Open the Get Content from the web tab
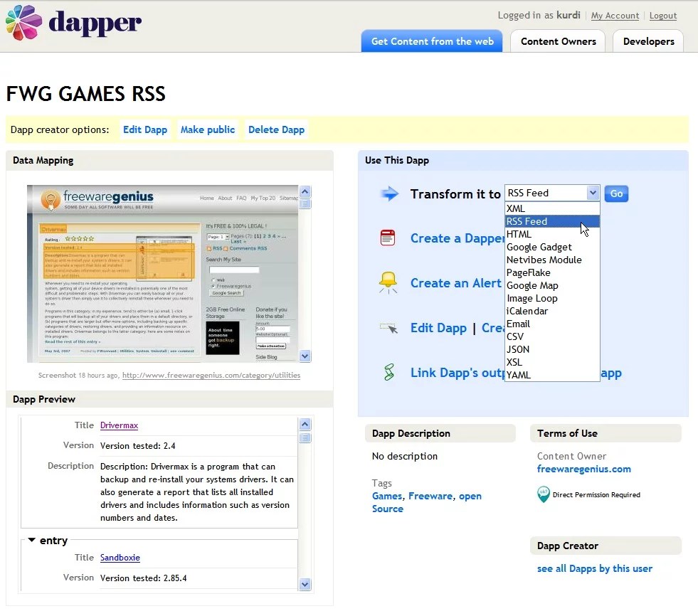The height and width of the screenshot is (616, 698). [432, 41]
